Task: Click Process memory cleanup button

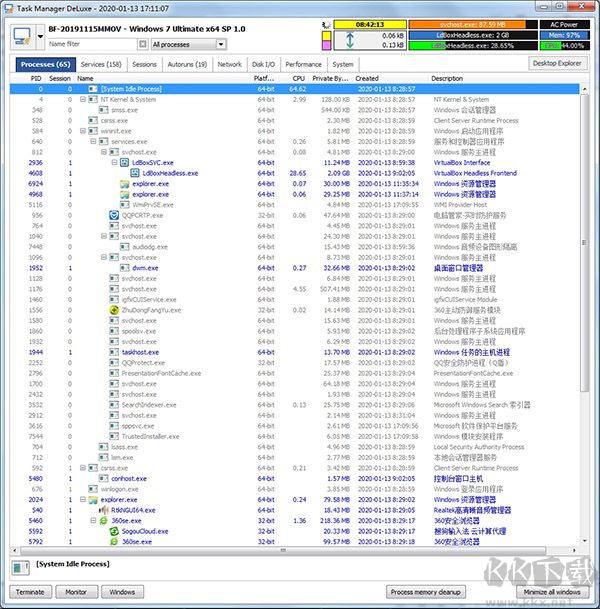Action: point(426,592)
